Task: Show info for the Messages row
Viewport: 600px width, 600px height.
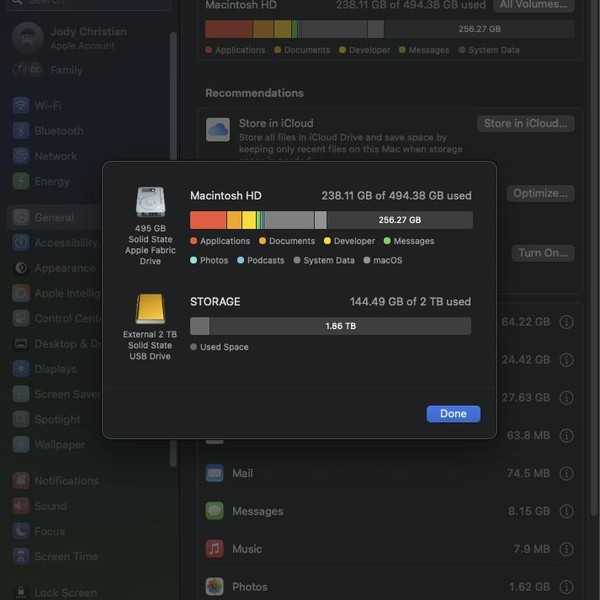Action: pos(566,511)
